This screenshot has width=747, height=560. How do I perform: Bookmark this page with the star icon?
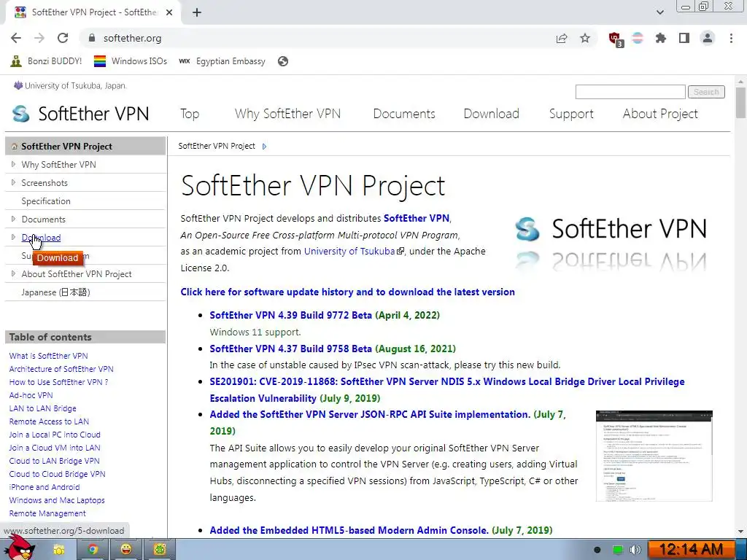click(585, 38)
